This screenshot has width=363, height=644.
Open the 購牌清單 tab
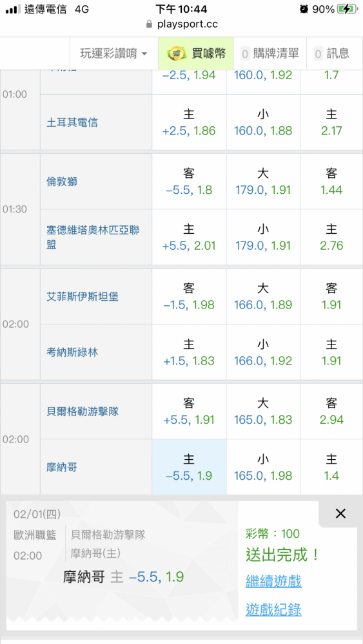click(270, 53)
